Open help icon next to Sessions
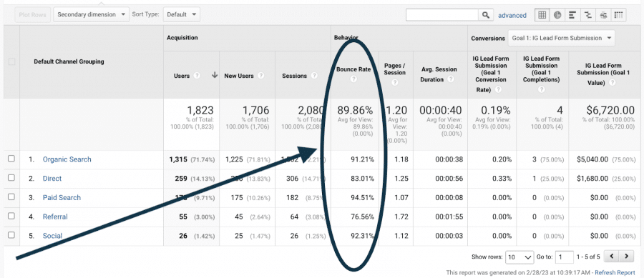 [x=314, y=76]
